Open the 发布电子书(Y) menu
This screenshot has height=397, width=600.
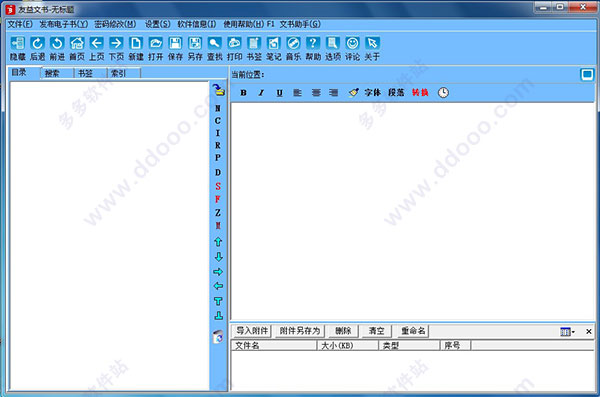64,24
